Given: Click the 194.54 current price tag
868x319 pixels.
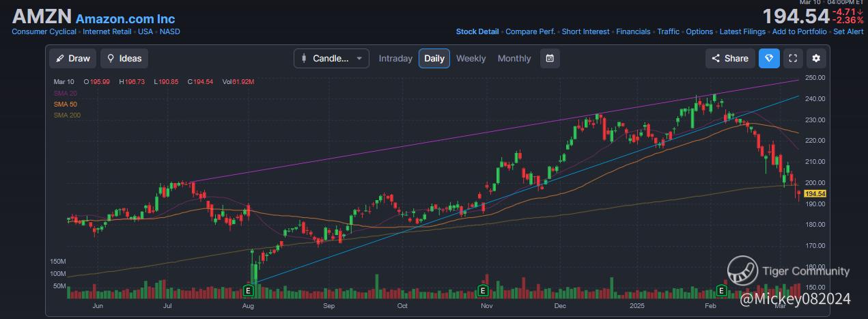Looking at the screenshot, I should tap(816, 194).
